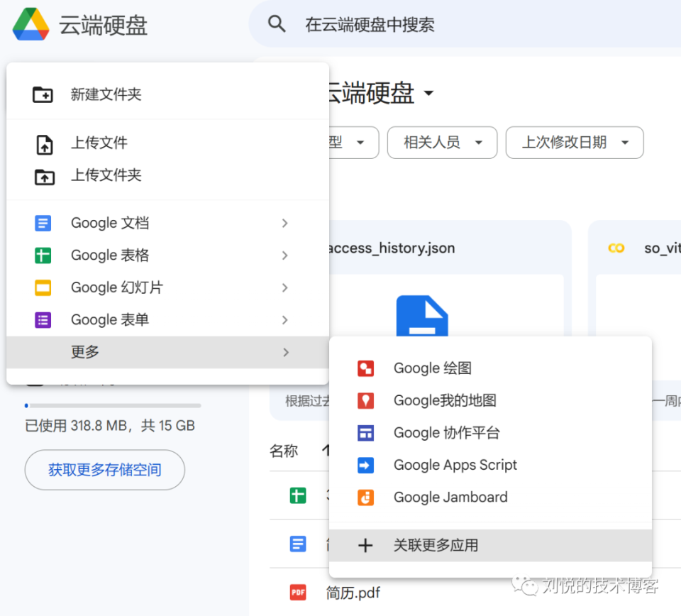681x616 pixels.
Task: Click the Google 我的地图 icon
Action: pyautogui.click(x=366, y=400)
